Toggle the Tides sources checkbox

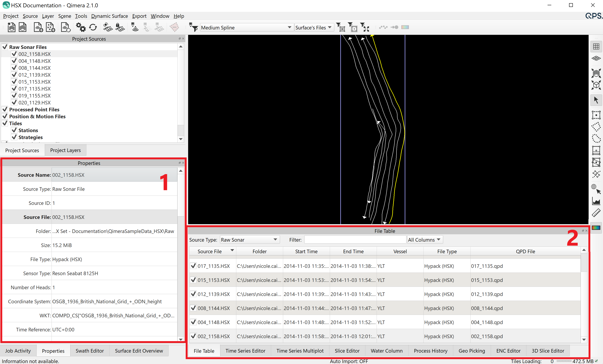coord(5,123)
